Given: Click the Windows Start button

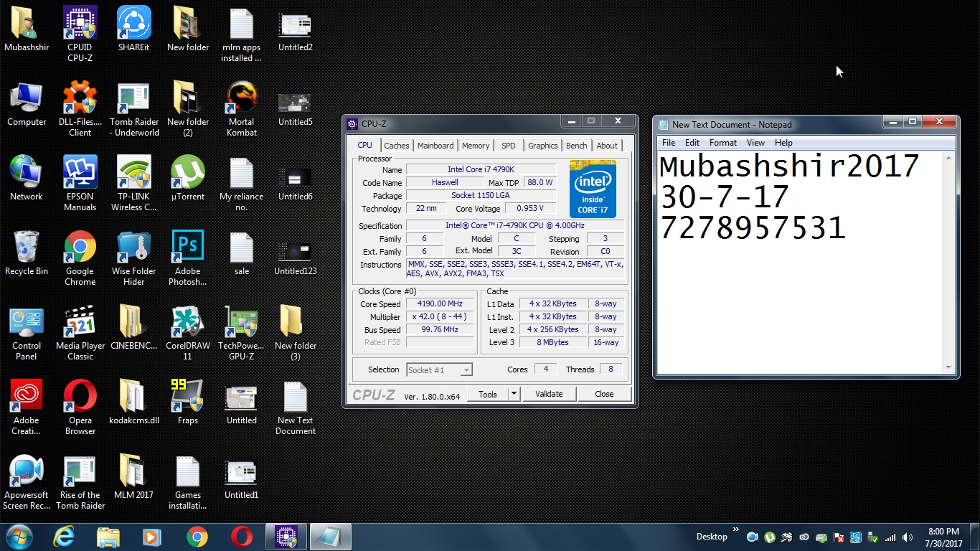Looking at the screenshot, I should (19, 537).
